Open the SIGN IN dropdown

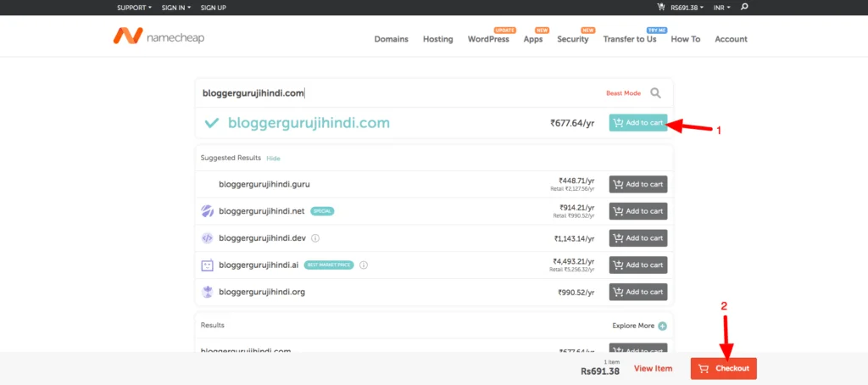pos(176,8)
